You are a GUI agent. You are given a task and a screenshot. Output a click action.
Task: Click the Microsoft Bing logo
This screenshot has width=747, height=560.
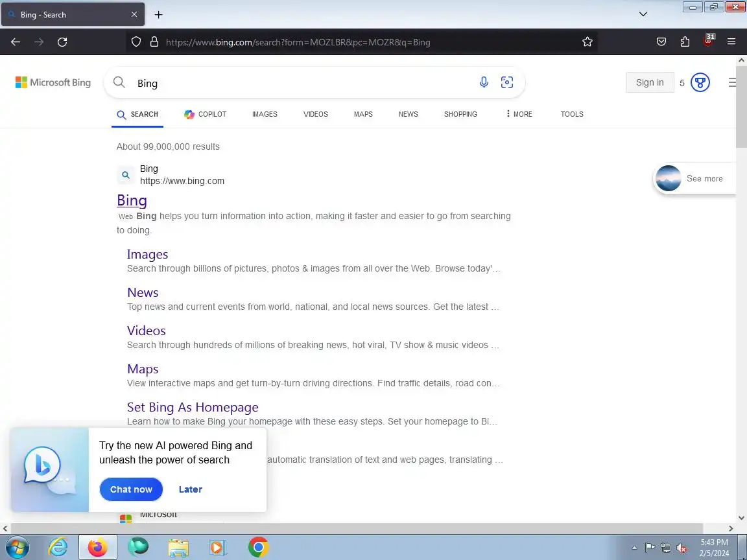pos(53,82)
